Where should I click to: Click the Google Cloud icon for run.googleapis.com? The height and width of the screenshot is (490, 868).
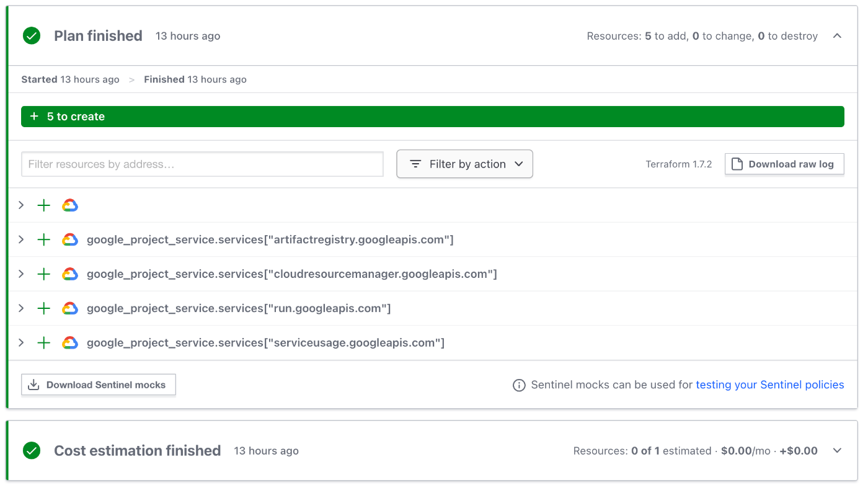[70, 308]
